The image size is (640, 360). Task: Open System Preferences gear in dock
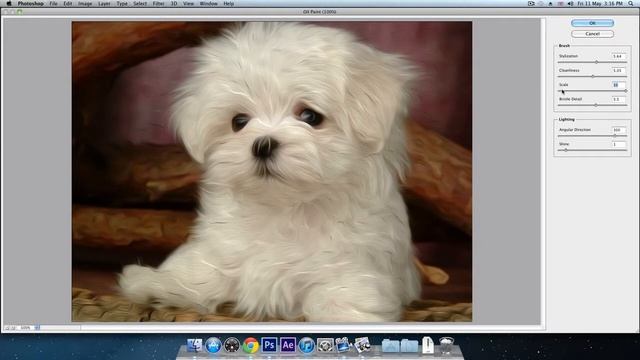pos(325,345)
